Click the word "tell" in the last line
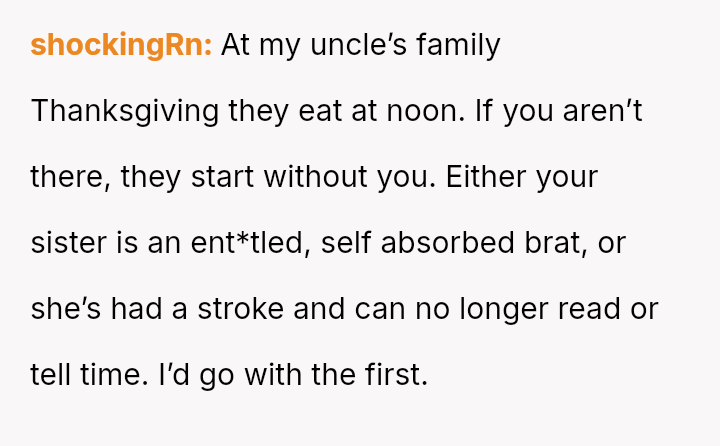Image resolution: width=720 pixels, height=446 pixels. [x=46, y=375]
